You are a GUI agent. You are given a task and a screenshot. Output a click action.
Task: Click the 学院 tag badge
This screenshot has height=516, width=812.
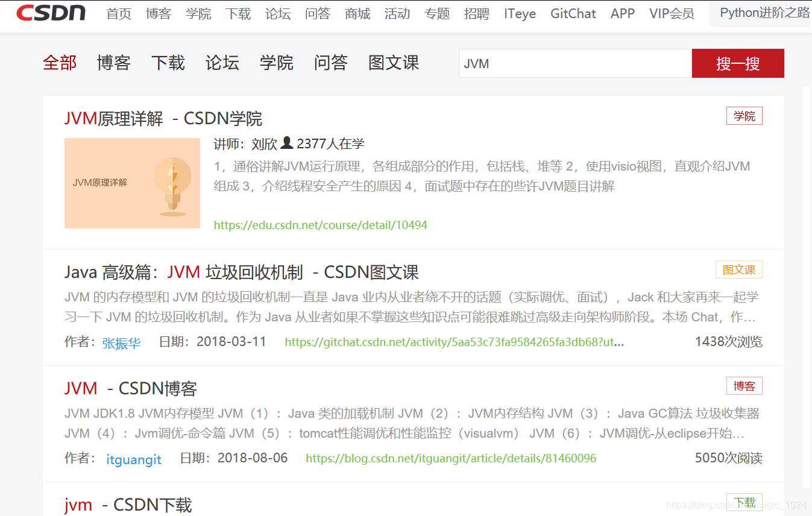tap(744, 116)
